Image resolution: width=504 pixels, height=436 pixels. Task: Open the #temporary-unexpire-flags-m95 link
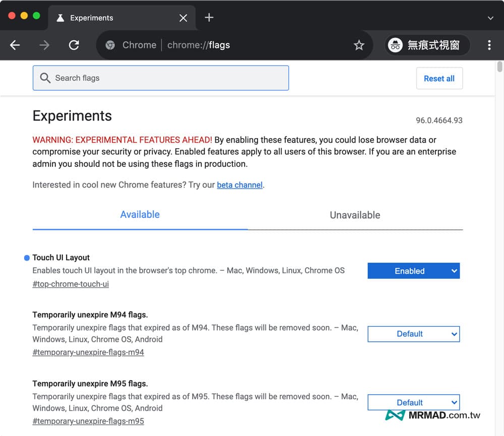point(88,421)
